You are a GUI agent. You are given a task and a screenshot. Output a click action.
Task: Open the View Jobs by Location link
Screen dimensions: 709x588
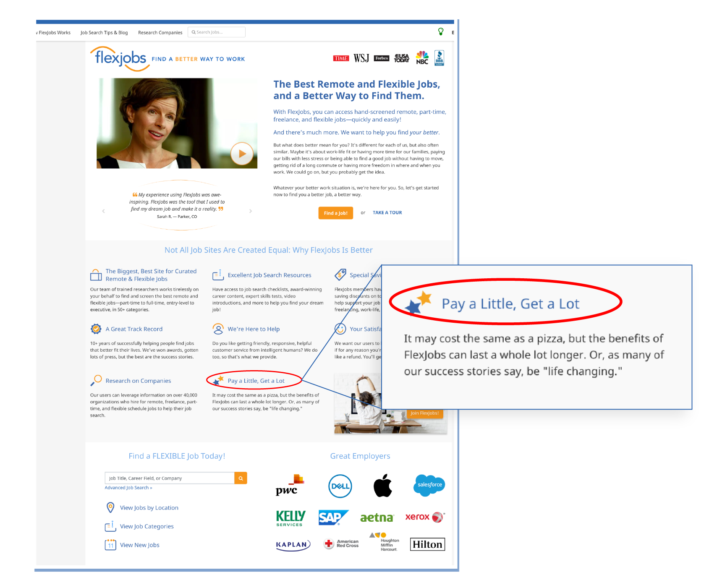[149, 507]
